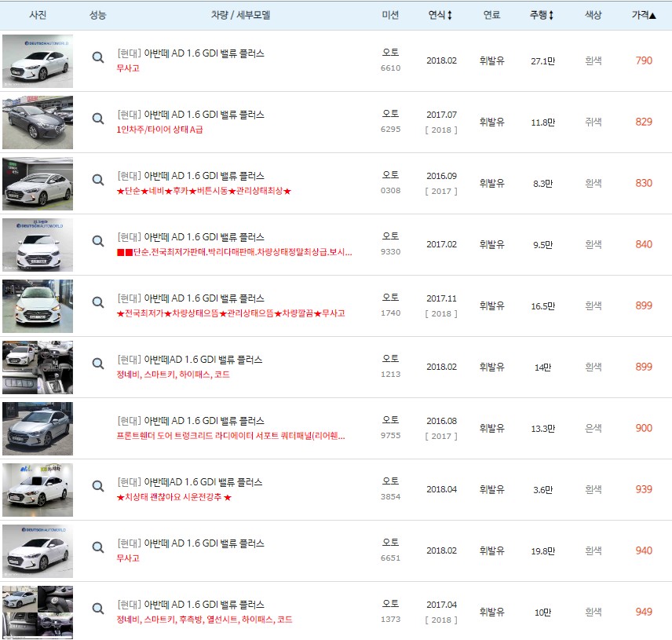Click 무사고 text on 940 listing
The width and height of the screenshot is (672, 640).
[x=128, y=558]
